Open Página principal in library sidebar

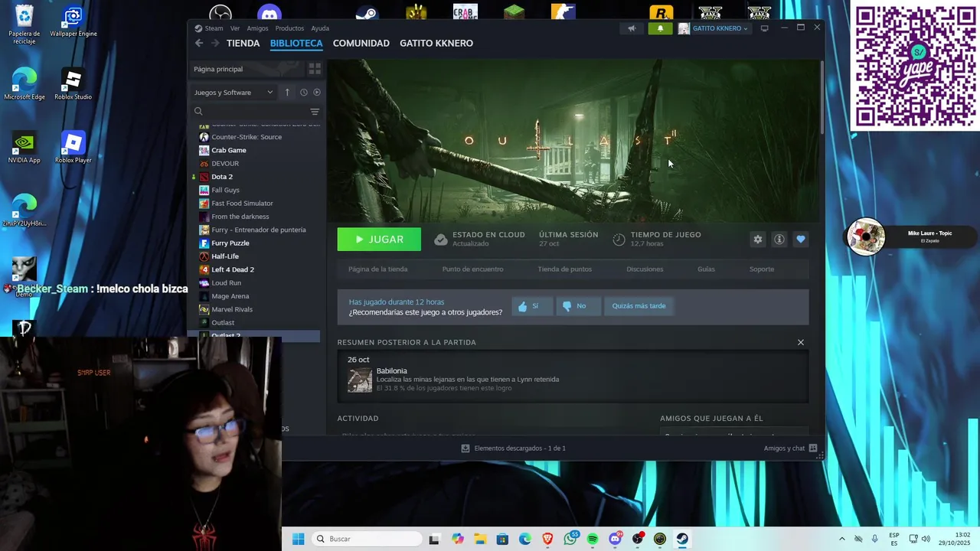pos(247,69)
